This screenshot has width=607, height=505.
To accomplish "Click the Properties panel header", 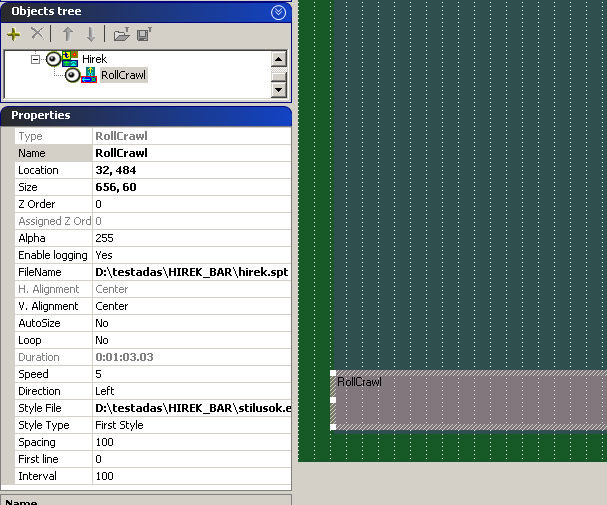I will click(146, 116).
